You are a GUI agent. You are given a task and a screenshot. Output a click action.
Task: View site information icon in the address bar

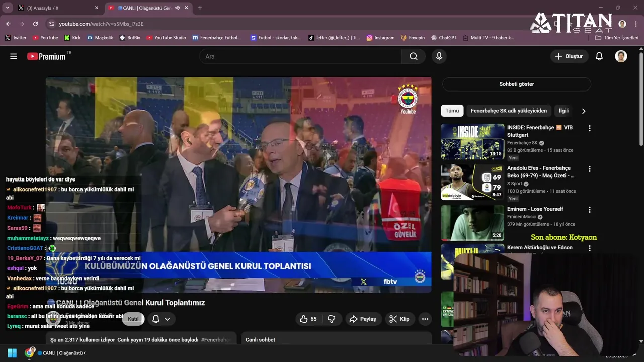(51, 24)
